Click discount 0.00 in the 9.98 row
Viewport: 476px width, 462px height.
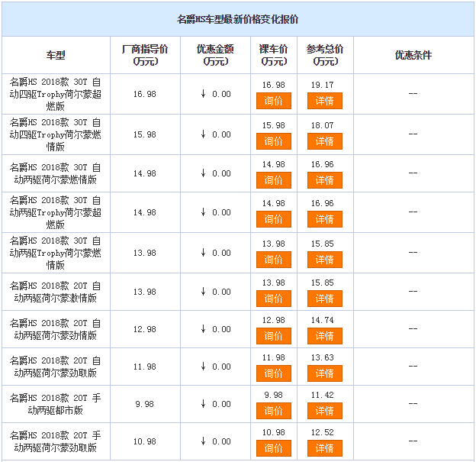point(222,404)
